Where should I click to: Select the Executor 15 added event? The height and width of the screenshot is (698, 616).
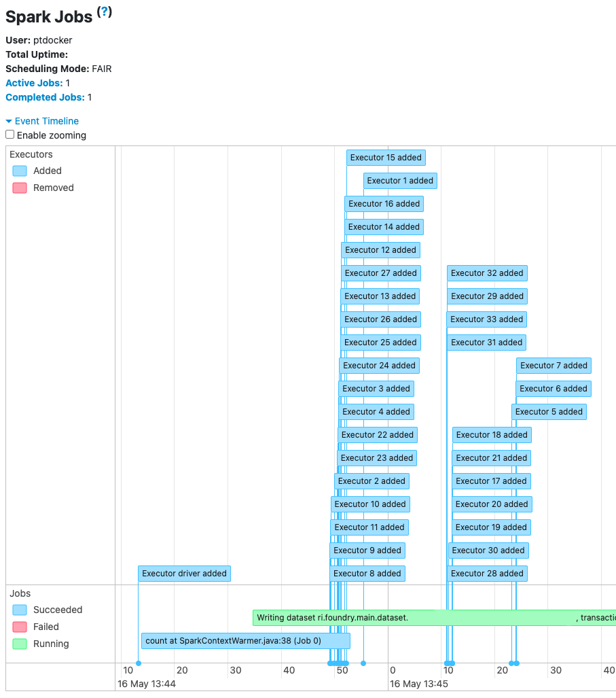(x=386, y=158)
